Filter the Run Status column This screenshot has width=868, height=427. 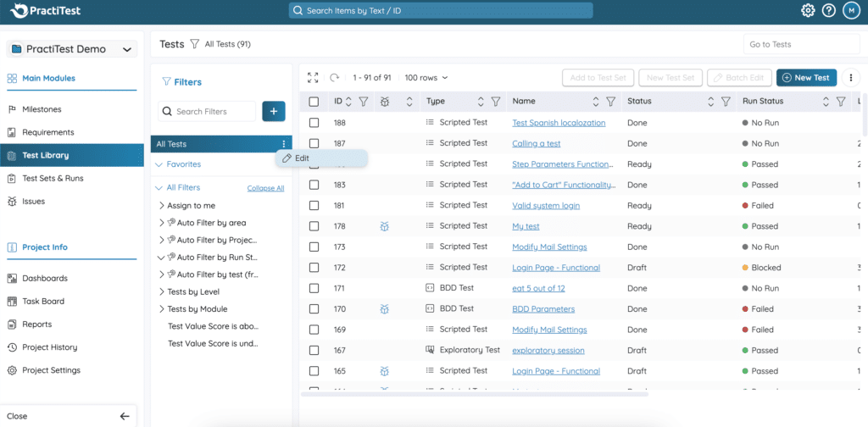point(840,101)
